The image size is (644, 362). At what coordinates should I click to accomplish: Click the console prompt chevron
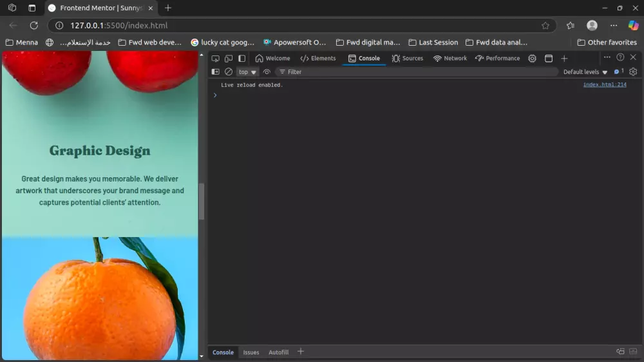pyautogui.click(x=215, y=95)
